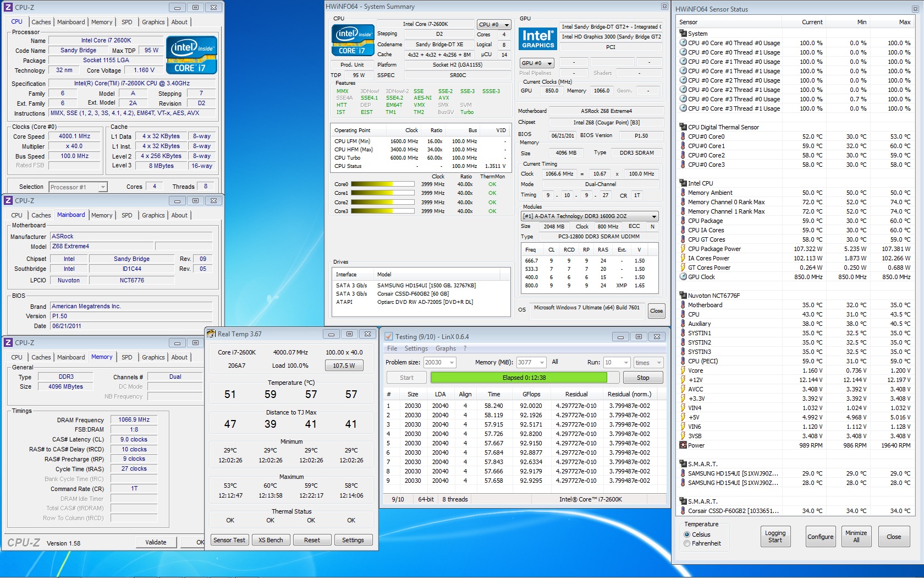This screenshot has height=578, width=924.
Task: Open the LinX Problem size dropdown
Action: tap(439, 362)
